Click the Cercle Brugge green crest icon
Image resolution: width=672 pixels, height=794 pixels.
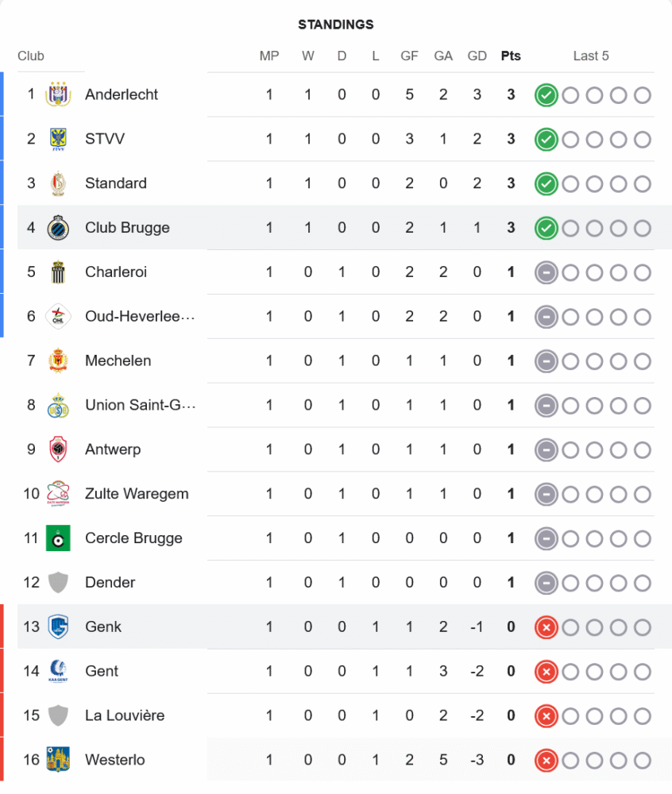click(58, 538)
